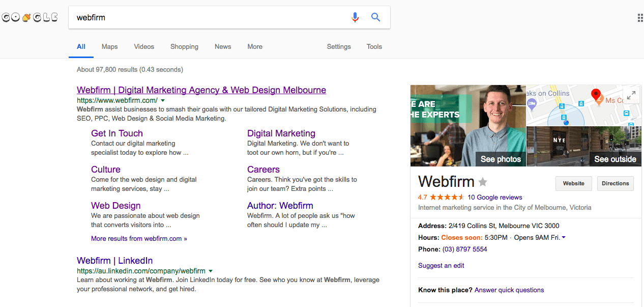Click the orange star rating icons
The image size is (644, 307).
(447, 197)
